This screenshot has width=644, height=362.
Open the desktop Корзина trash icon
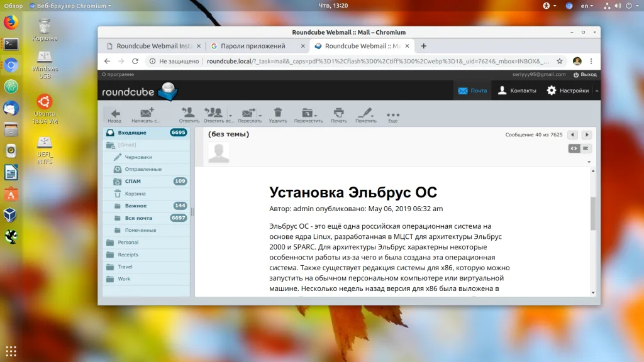(45, 30)
